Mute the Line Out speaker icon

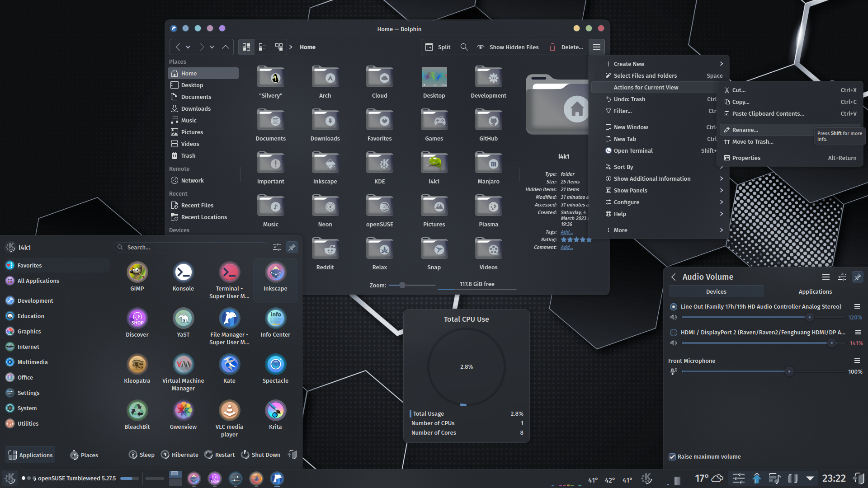coord(674,317)
